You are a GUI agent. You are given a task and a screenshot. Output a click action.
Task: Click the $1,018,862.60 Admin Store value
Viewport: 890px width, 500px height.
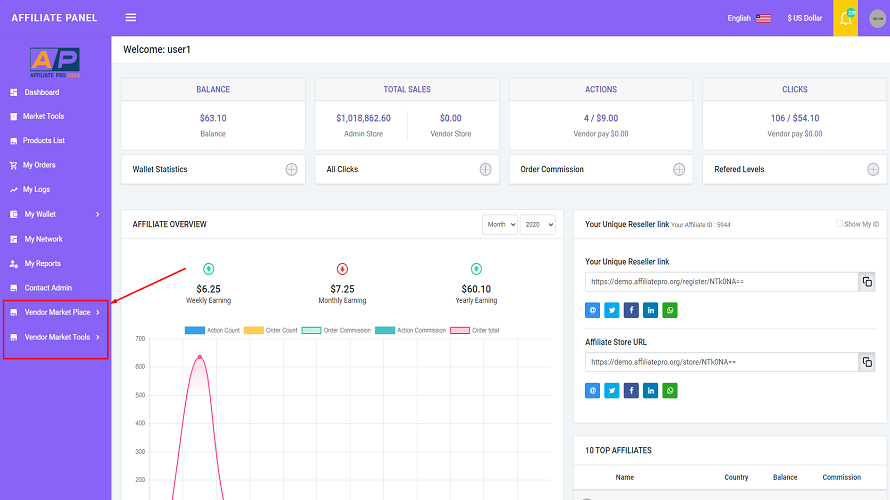point(363,118)
